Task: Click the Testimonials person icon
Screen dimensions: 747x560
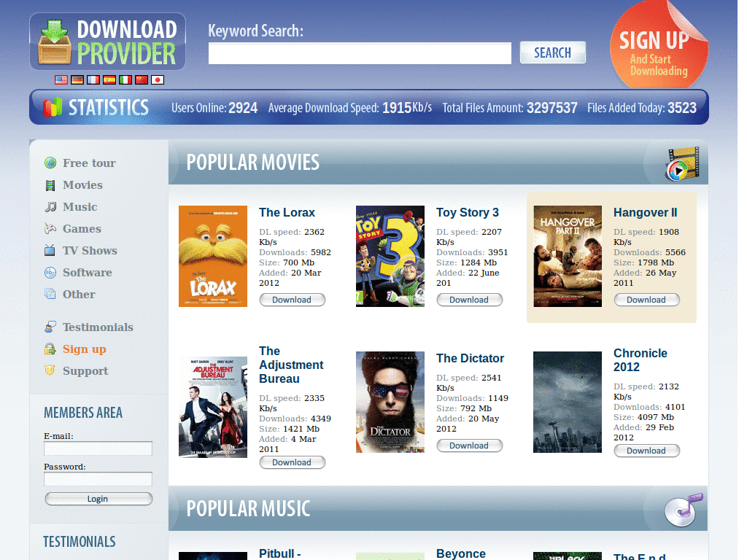Action: pyautogui.click(x=50, y=327)
